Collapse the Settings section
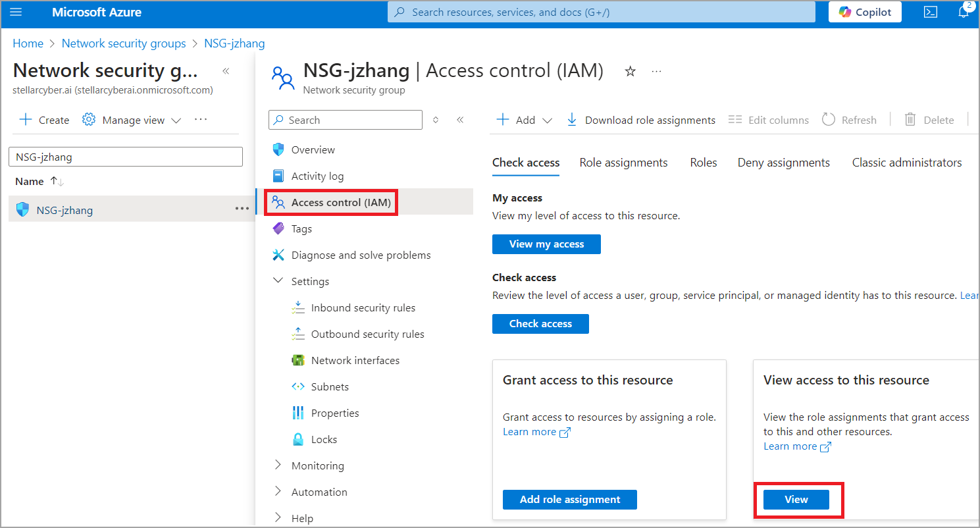The image size is (980, 528). (278, 281)
